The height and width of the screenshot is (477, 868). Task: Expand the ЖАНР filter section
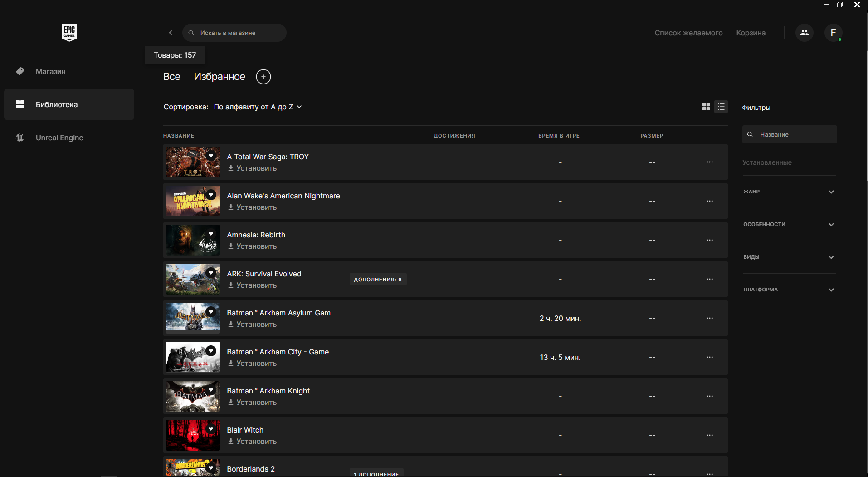789,192
